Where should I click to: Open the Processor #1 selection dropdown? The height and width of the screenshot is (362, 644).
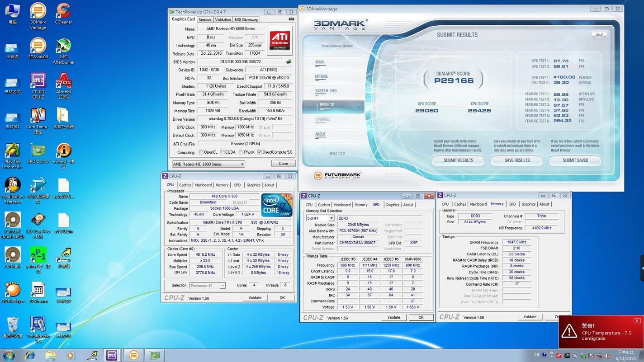click(208, 286)
